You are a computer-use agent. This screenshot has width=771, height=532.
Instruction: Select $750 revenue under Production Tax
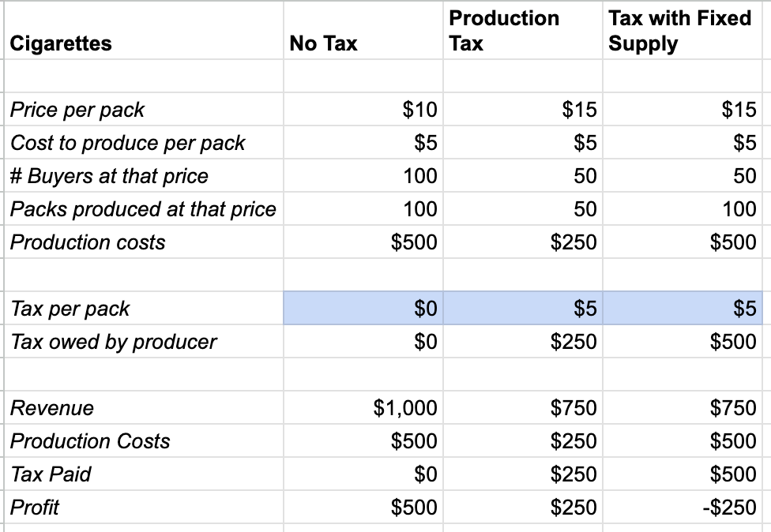pyautogui.click(x=523, y=408)
